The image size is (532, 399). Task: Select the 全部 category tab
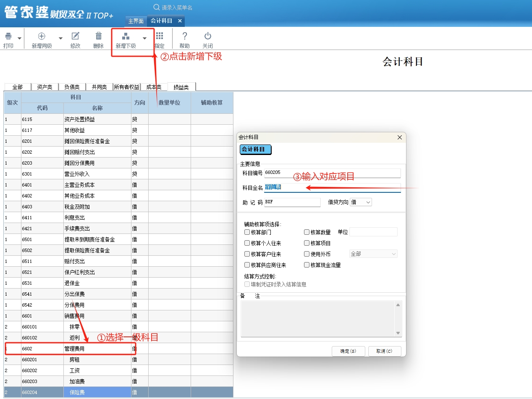(x=18, y=87)
